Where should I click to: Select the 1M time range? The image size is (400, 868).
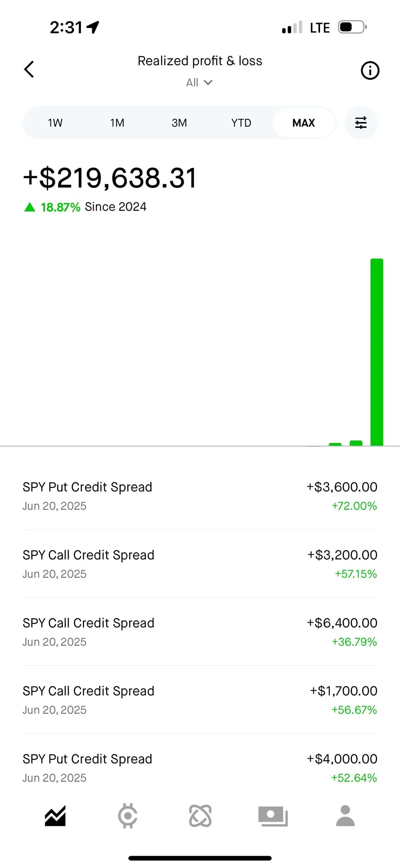pos(117,123)
